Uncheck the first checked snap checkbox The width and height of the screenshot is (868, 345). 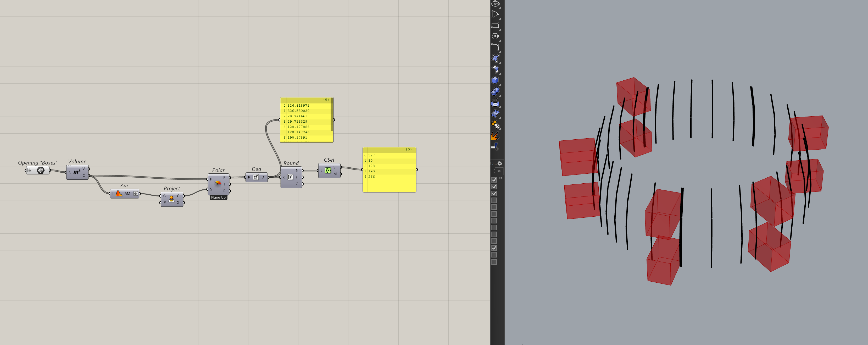click(x=494, y=180)
